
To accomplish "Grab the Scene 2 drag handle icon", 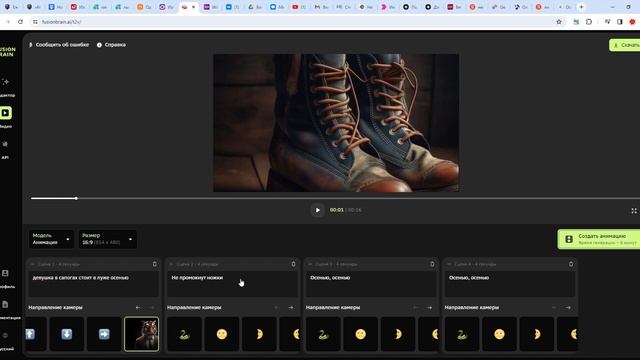I will [171, 264].
